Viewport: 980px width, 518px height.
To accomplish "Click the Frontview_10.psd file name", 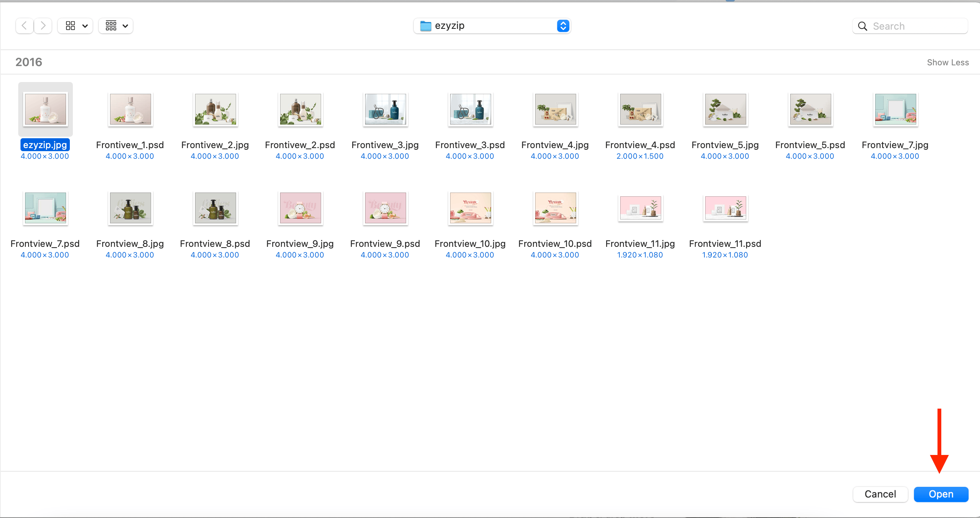I will click(555, 244).
